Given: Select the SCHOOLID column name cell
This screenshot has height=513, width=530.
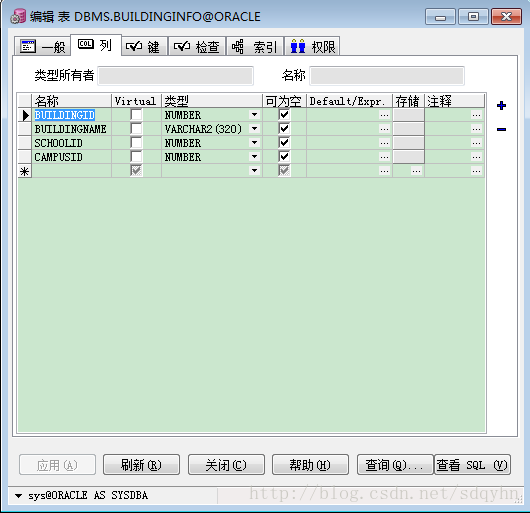Looking at the screenshot, I should pyautogui.click(x=71, y=143).
